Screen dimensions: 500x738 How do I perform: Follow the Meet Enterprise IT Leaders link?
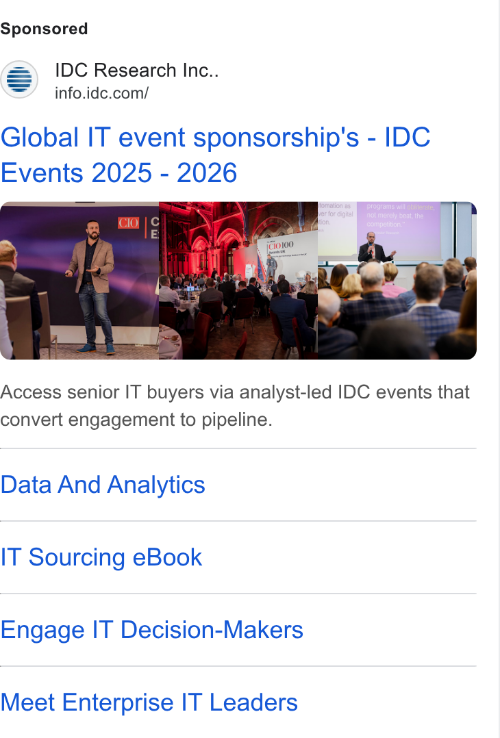(149, 702)
